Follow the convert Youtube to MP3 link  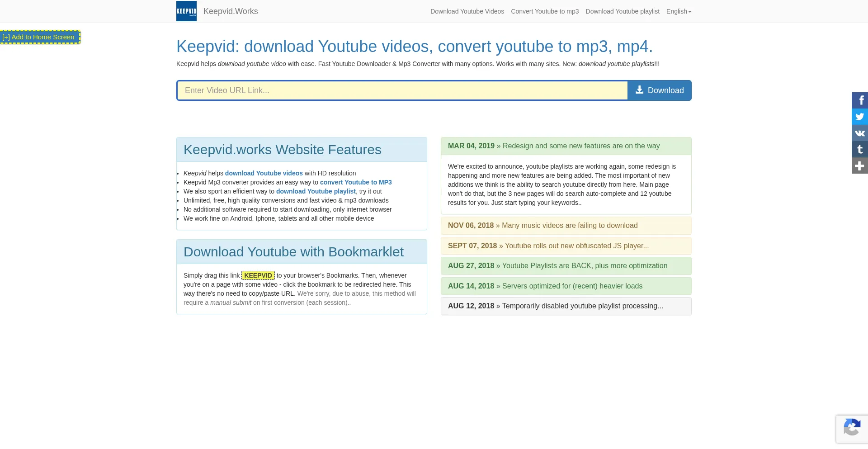pos(356,182)
